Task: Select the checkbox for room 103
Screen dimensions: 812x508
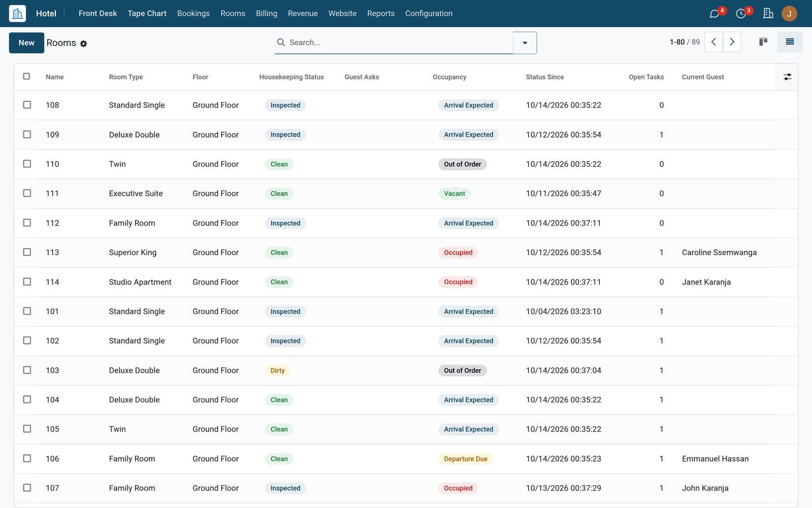Action: [27, 370]
